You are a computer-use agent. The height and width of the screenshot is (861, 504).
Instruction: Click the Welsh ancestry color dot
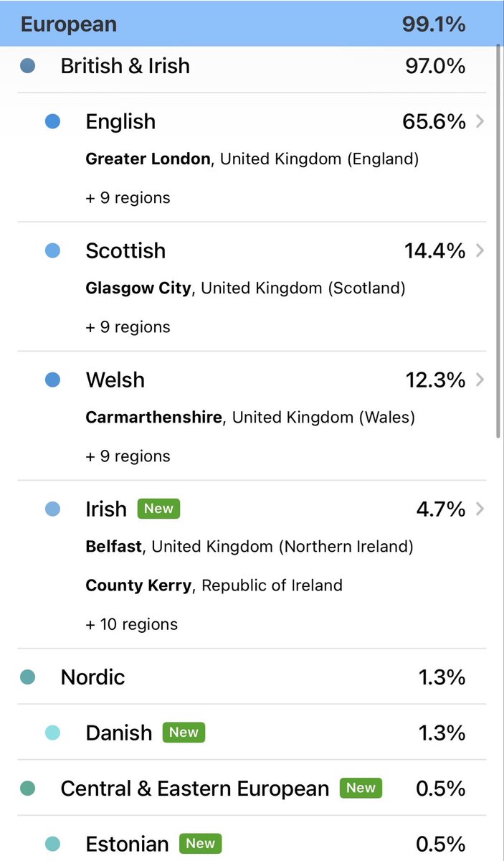tap(52, 380)
